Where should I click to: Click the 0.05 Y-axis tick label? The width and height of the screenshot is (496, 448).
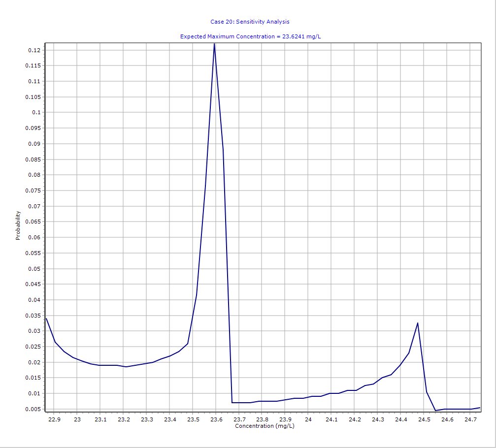click(x=34, y=269)
